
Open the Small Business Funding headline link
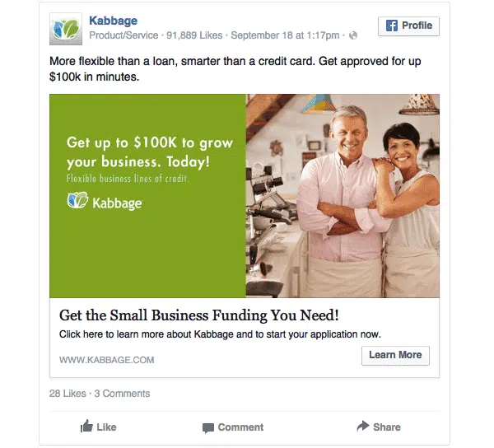coord(199,315)
